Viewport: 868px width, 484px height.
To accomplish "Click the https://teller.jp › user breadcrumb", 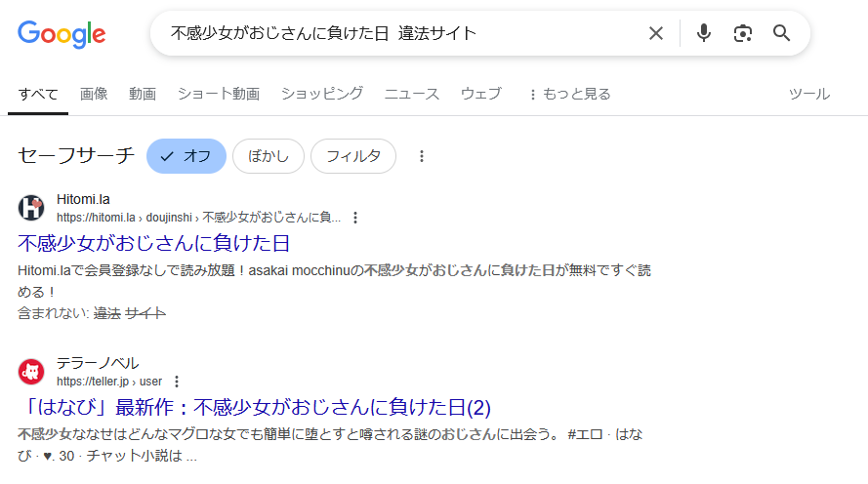I will (x=109, y=382).
